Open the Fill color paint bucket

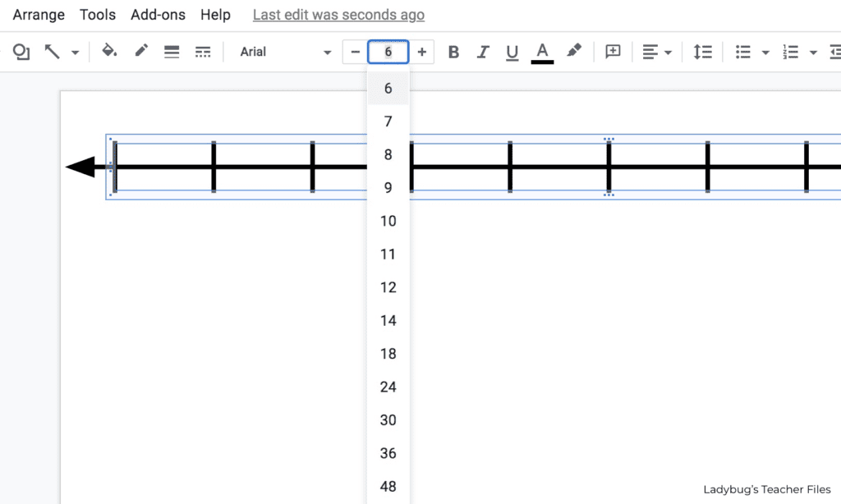[109, 52]
